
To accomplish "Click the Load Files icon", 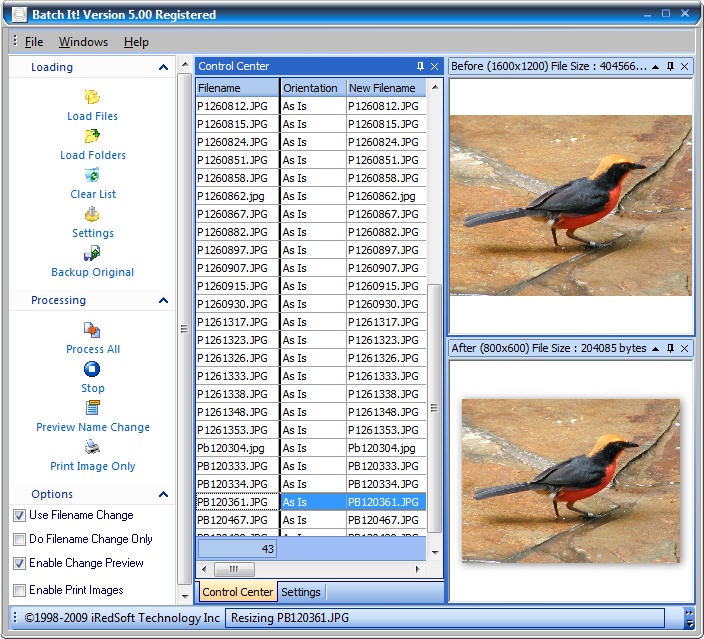I will 92,97.
